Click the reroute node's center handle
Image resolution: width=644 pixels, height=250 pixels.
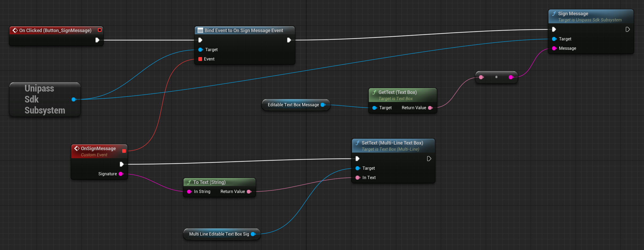tap(496, 77)
